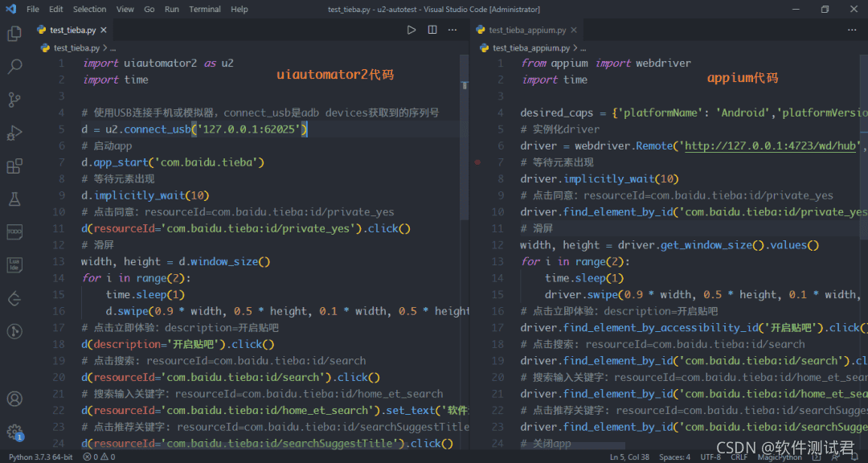Open the Source Control view

pos(14,100)
